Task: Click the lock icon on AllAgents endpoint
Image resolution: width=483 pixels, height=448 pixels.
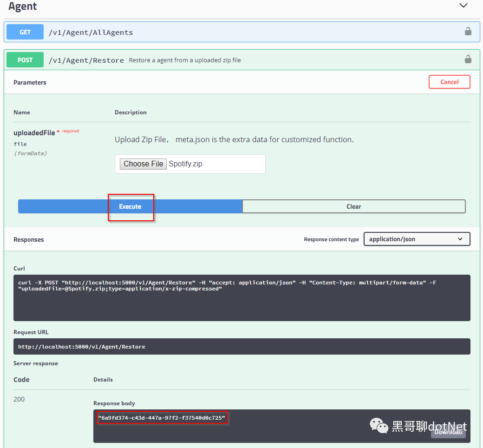Action: (468, 32)
